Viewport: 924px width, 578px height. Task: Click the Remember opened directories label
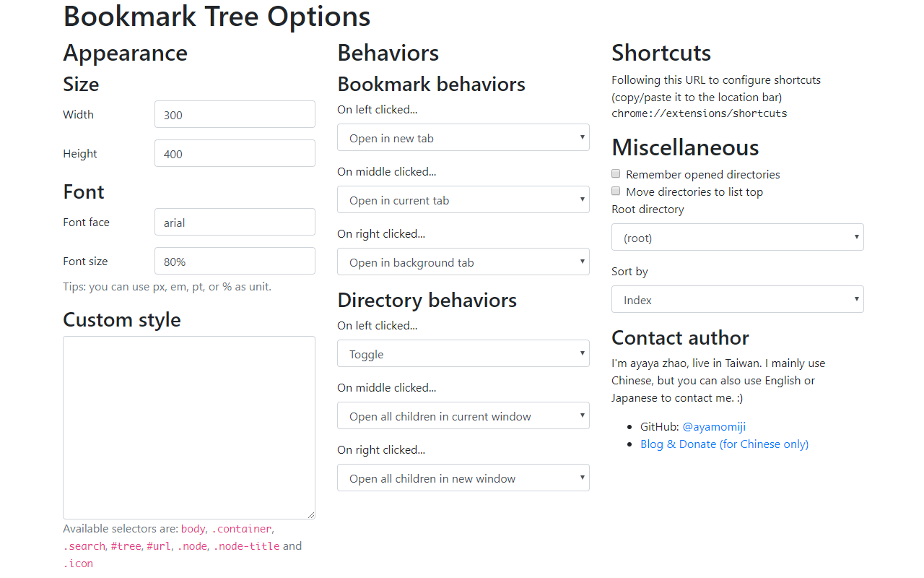click(702, 174)
